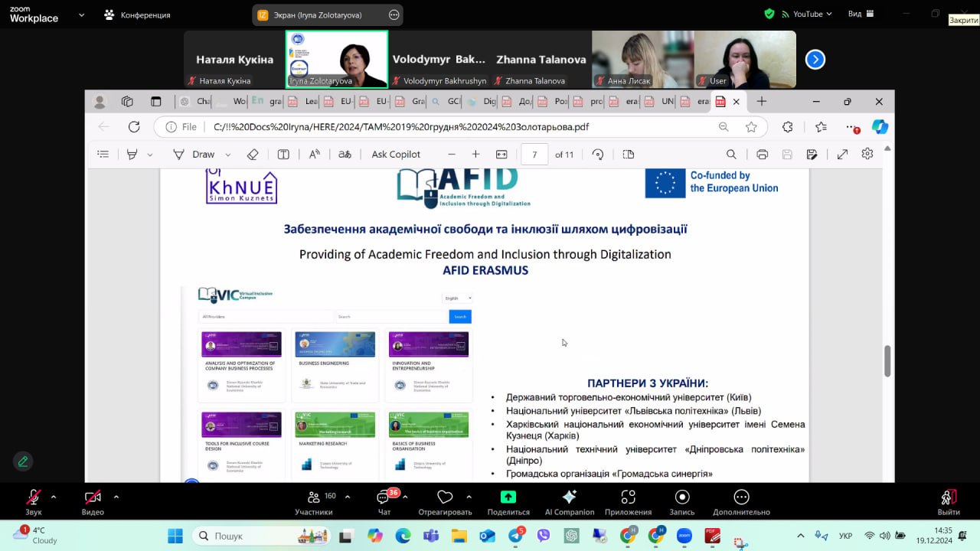The image size is (980, 551).
Task: Open the Zoom Чат panel
Action: coord(384,502)
